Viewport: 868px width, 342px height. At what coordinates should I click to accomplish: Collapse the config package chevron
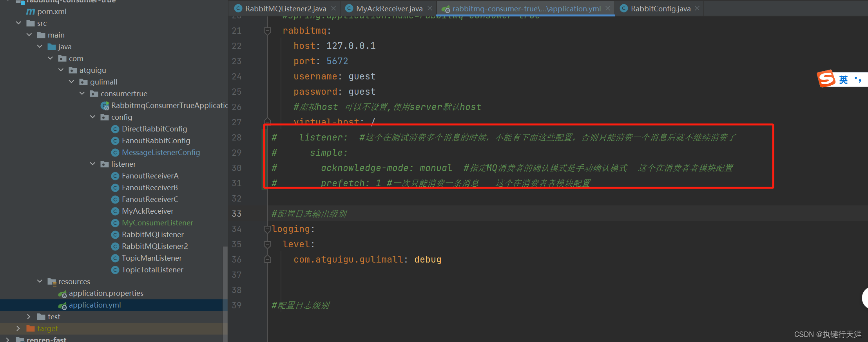[92, 117]
